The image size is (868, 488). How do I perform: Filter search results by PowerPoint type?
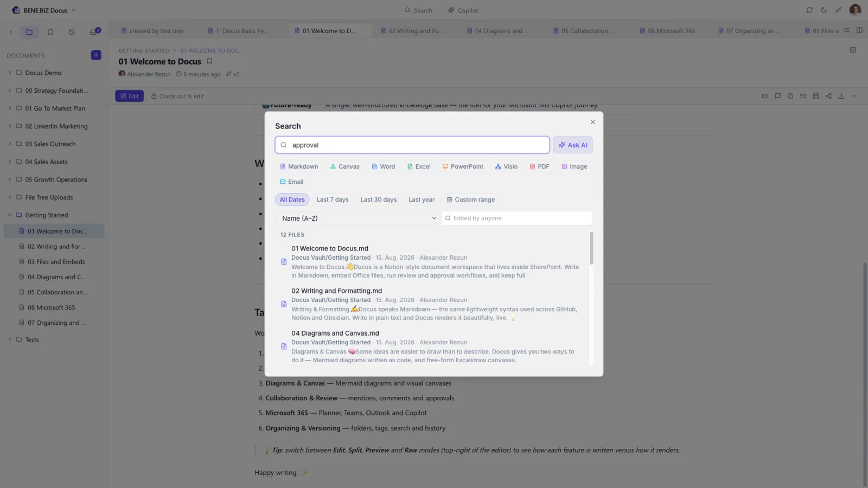pos(463,166)
